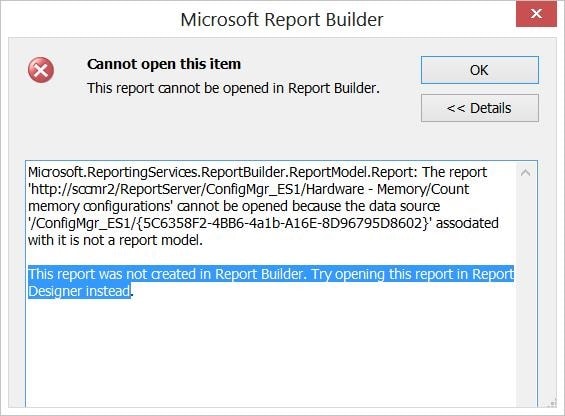Image resolution: width=565 pixels, height=416 pixels.
Task: Close the Microsoft Report Builder dialog
Action: tap(536, 14)
